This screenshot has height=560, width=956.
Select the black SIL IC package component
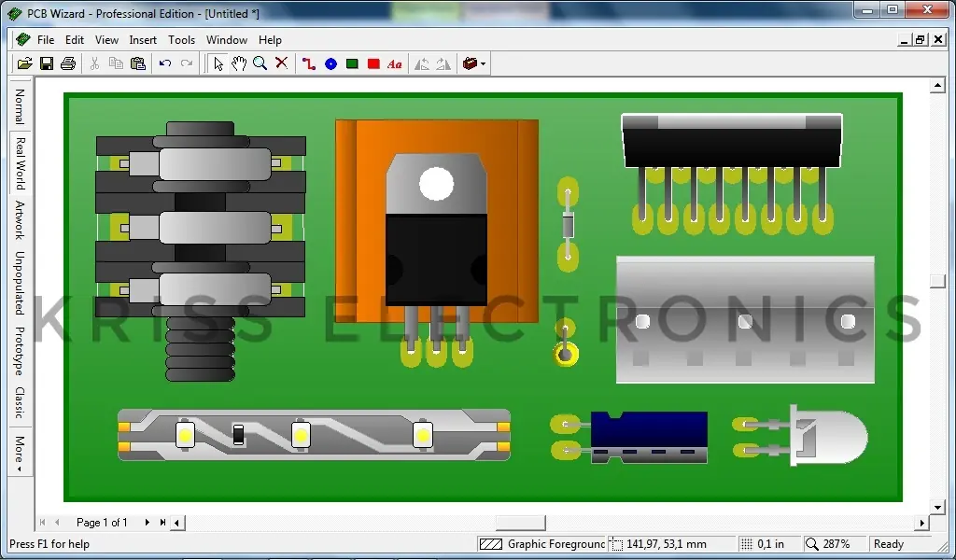(x=732, y=174)
